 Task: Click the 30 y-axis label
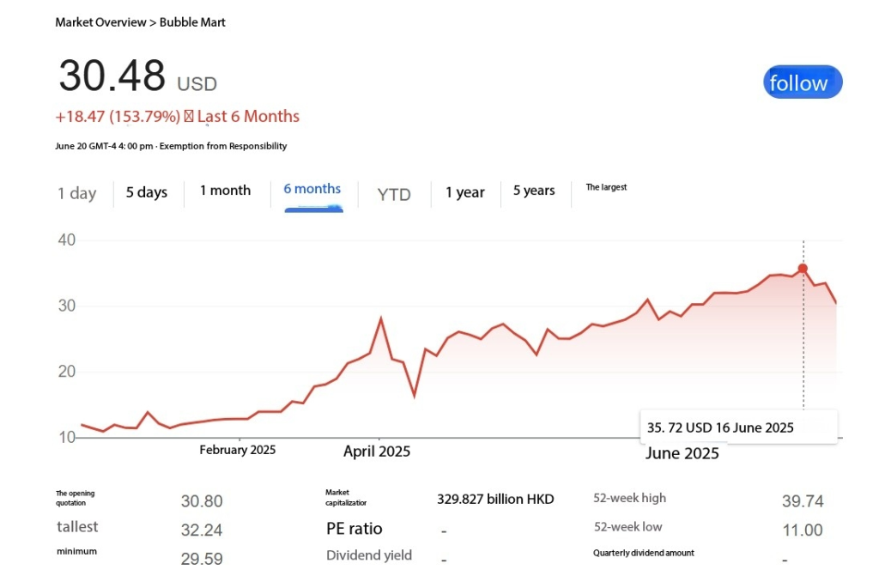[66, 306]
